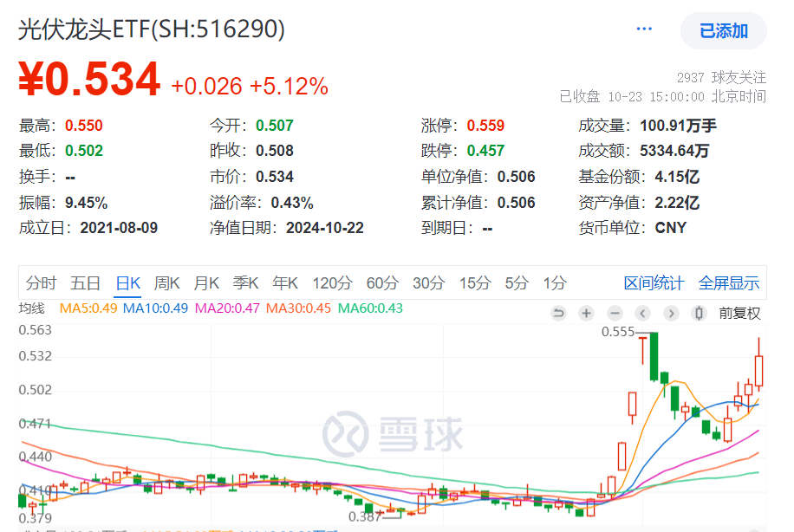The image size is (794, 532).
Task: Open 区间统计 range statistics
Action: click(654, 283)
